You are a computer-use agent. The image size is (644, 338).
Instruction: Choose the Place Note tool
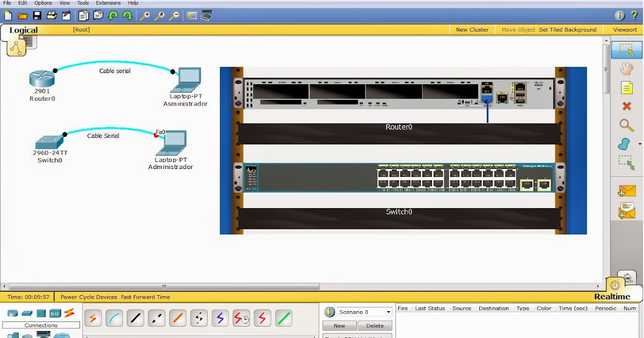click(626, 87)
